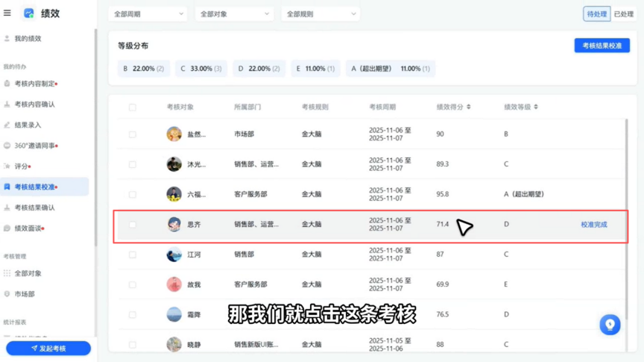This screenshot has height=362, width=644.
Task: Click the avatar of 盐然
Action: [174, 134]
